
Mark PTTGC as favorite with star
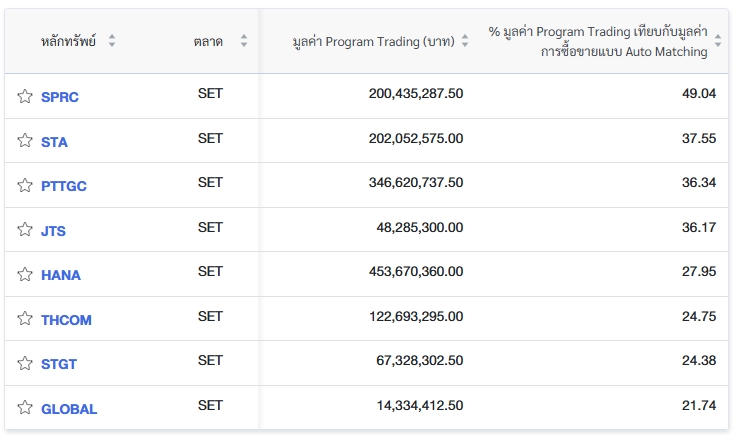point(25,185)
